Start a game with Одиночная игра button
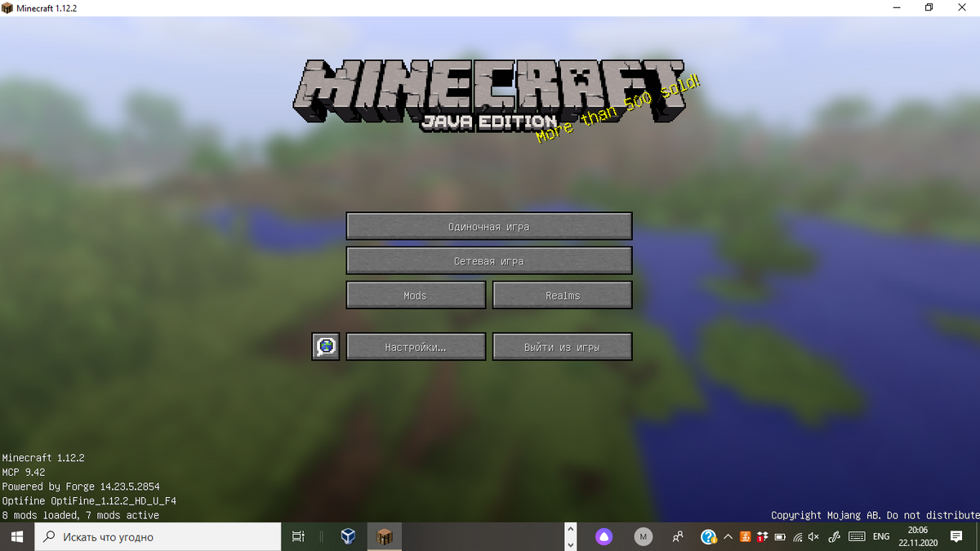The height and width of the screenshot is (551, 980). (489, 226)
